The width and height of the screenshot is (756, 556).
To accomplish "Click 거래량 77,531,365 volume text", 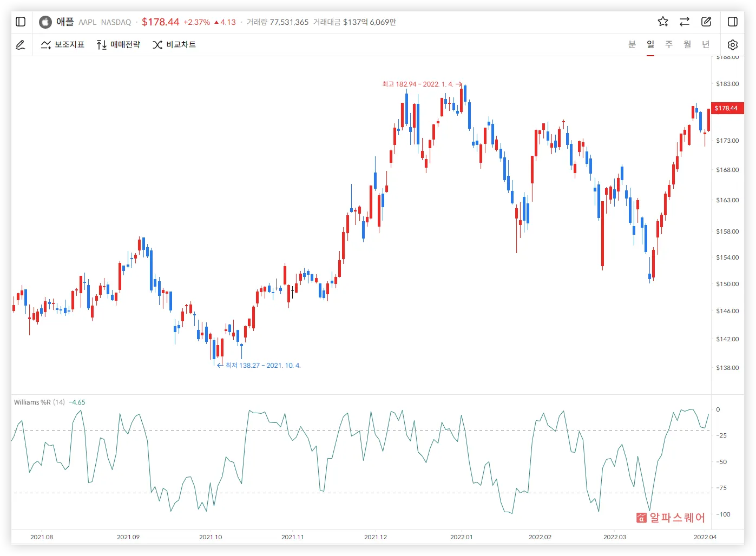I will click(x=278, y=22).
